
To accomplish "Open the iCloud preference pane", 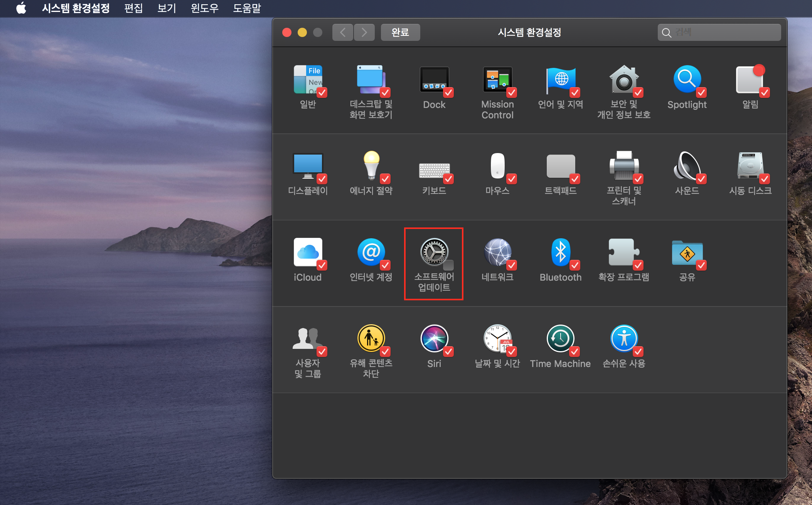I will pyautogui.click(x=307, y=252).
